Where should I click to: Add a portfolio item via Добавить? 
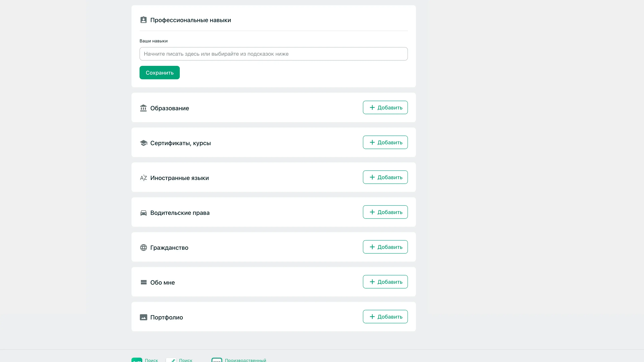coord(385,317)
